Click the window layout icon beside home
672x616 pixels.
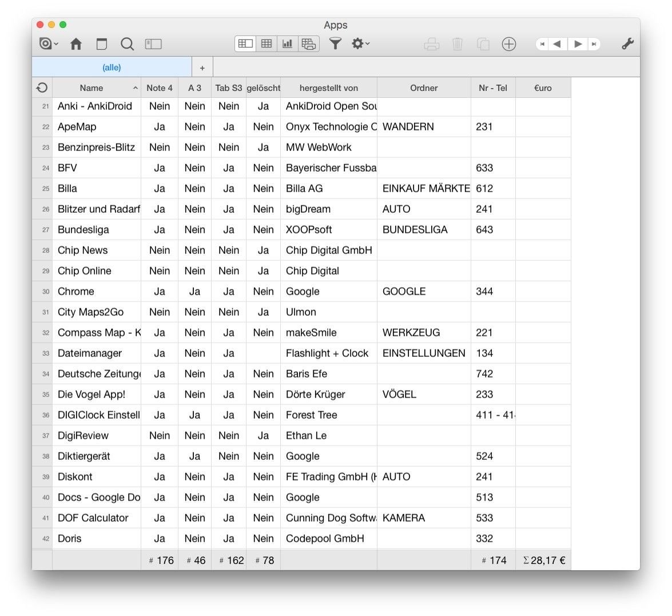point(102,43)
